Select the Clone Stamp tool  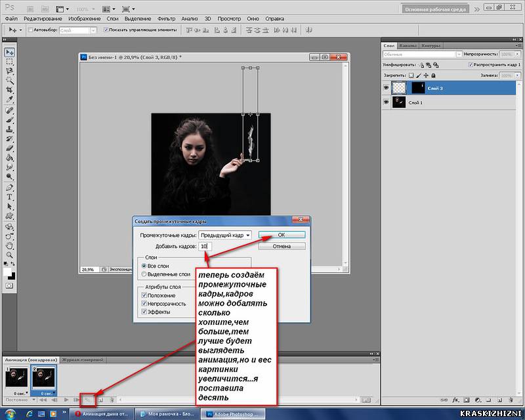(x=10, y=129)
